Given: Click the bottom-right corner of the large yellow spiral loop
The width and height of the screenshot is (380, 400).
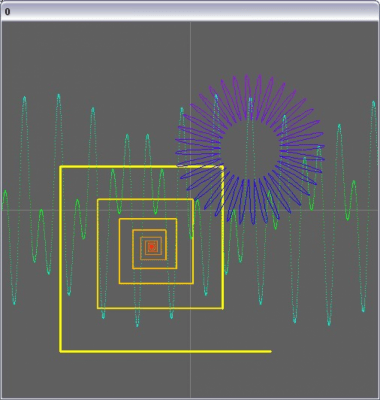Looking at the screenshot, I should tap(222, 308).
